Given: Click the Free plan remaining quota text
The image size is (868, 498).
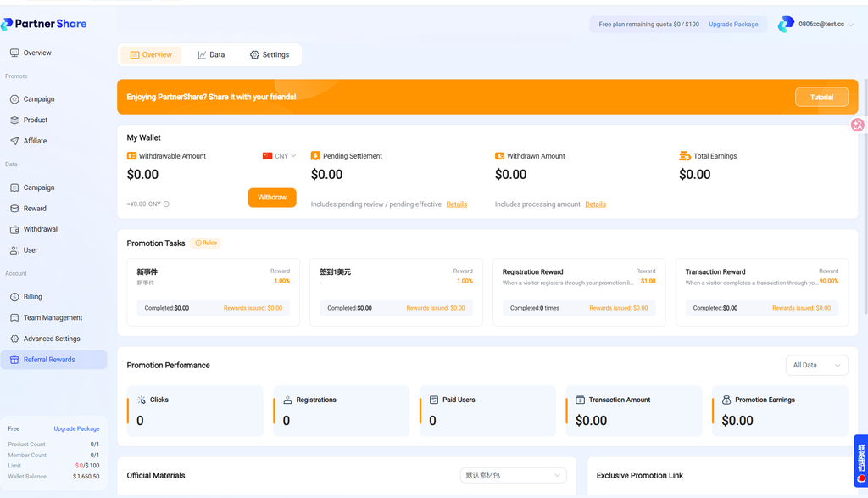Looking at the screenshot, I should [648, 25].
